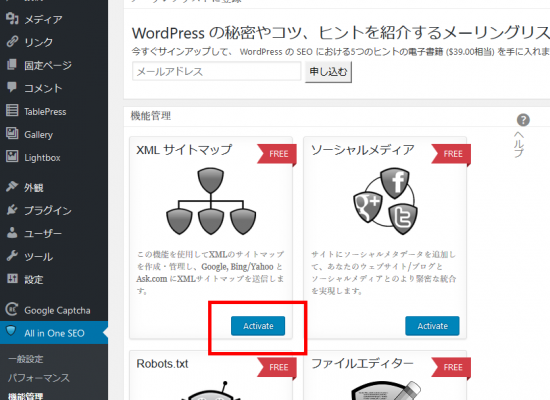Focus the メールアドレス email field

tap(216, 71)
